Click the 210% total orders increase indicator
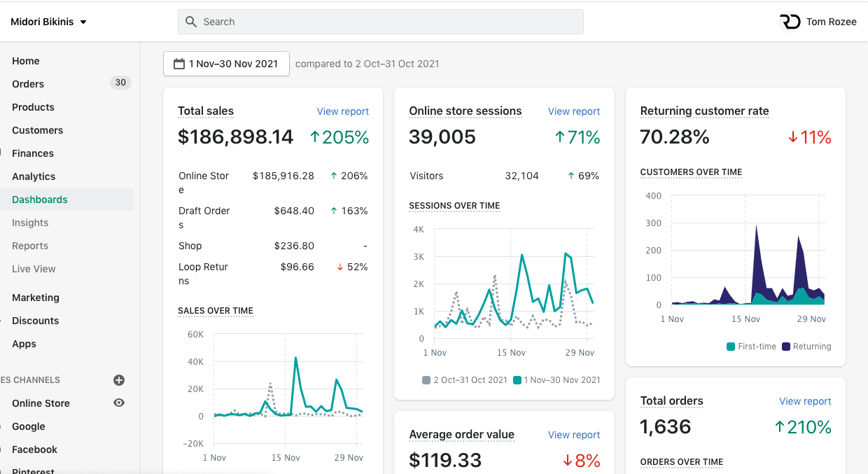Viewport: 868px width, 474px height. [x=803, y=427]
